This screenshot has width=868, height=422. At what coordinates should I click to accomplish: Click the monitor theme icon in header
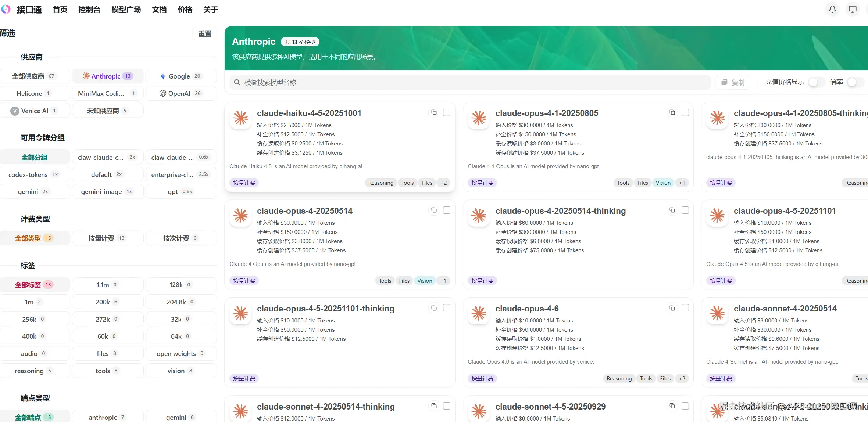[x=853, y=9]
